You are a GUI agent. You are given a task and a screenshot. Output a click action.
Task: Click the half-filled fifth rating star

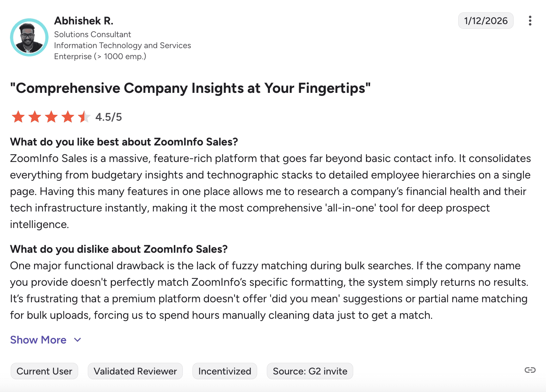84,117
